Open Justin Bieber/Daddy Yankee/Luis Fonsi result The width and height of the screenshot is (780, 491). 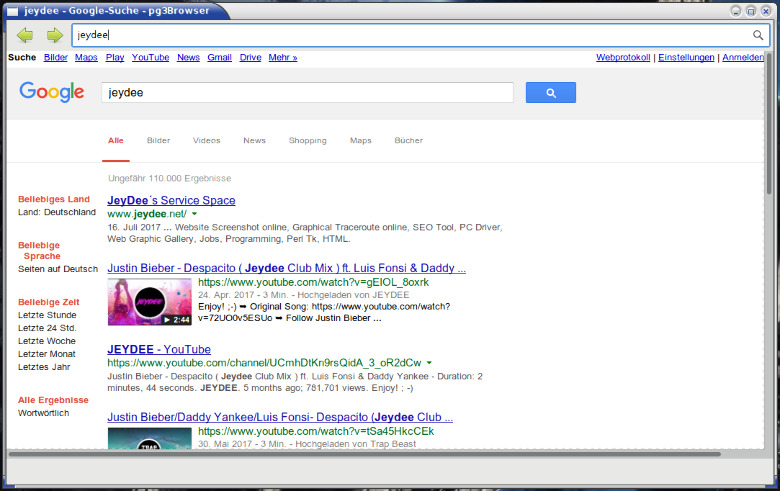coord(280,417)
